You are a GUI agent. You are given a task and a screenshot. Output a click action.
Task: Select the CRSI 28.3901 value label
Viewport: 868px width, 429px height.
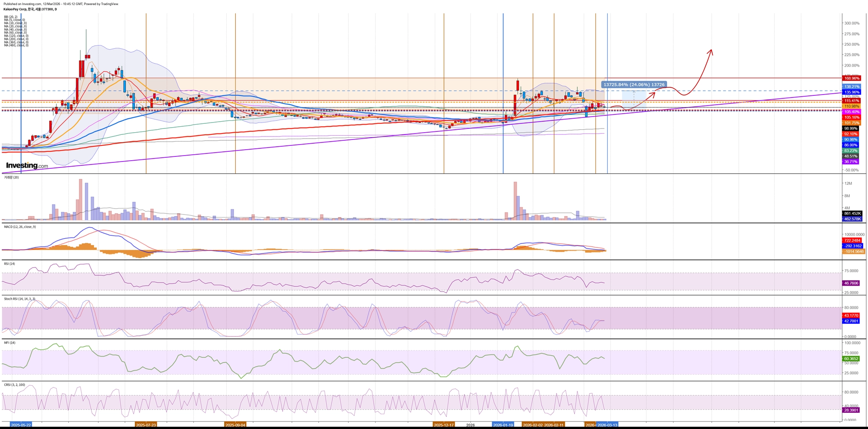click(851, 410)
